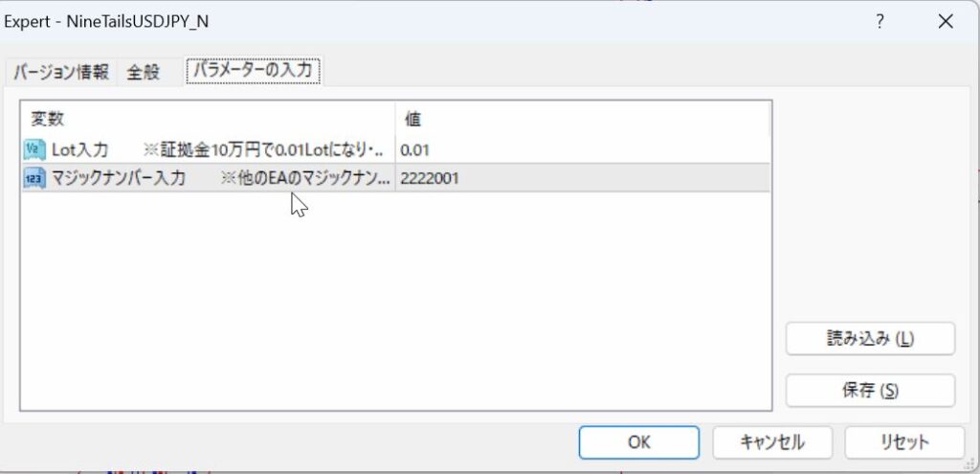
Task: Click the OK button
Action: [638, 442]
